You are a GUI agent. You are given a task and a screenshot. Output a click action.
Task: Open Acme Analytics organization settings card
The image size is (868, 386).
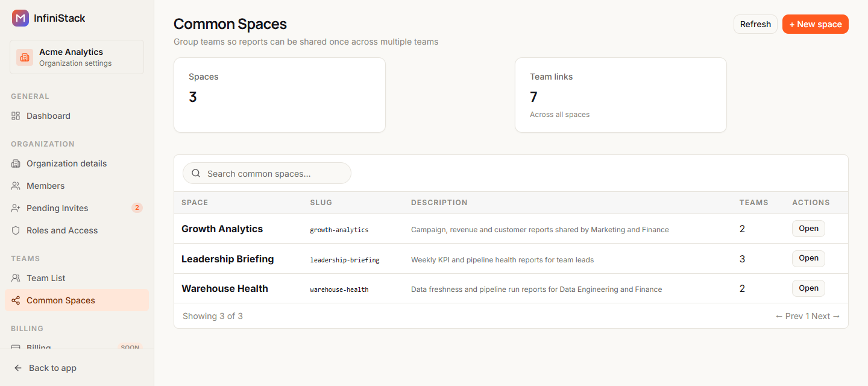[77, 57]
